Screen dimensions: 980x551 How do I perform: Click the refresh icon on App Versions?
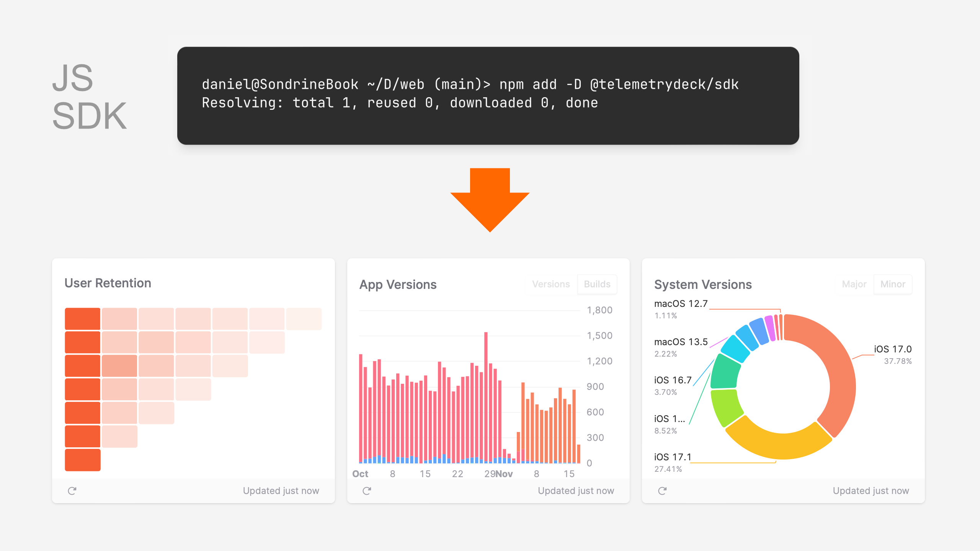pyautogui.click(x=367, y=490)
